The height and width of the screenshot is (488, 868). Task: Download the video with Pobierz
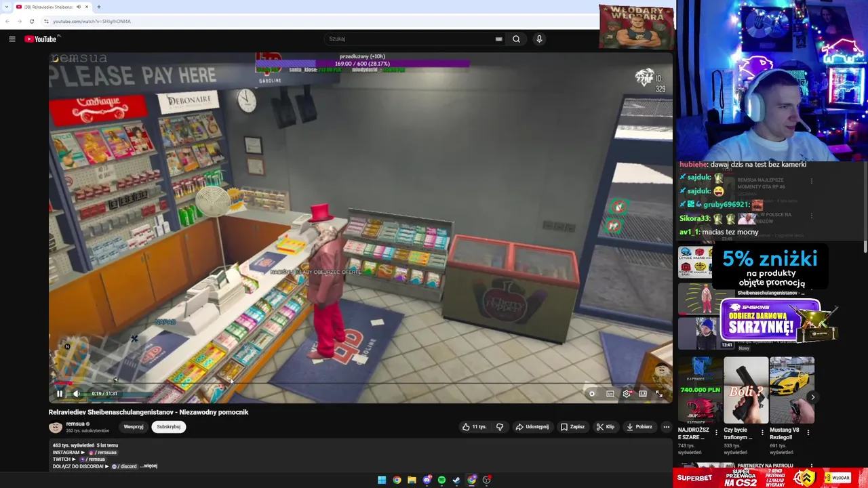point(639,427)
